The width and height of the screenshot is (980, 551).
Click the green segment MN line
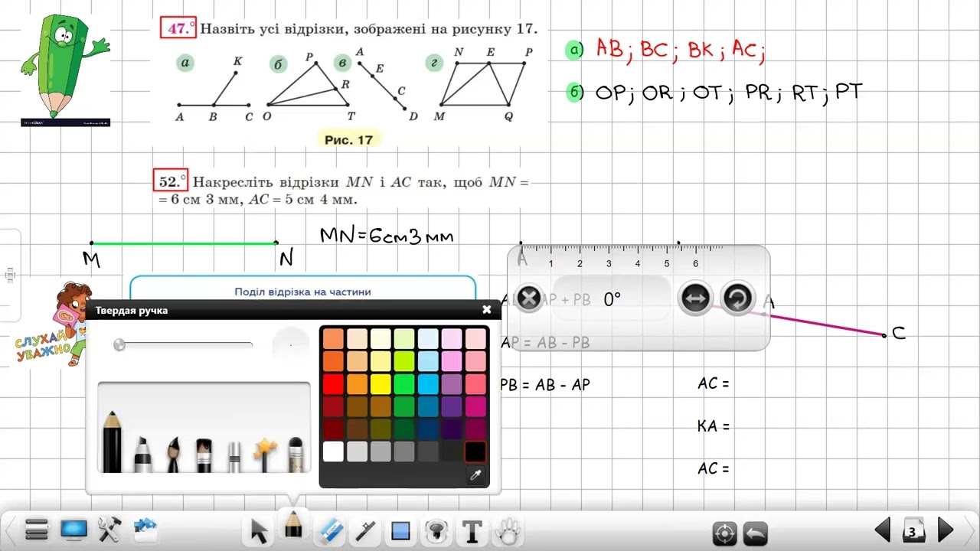pos(184,243)
